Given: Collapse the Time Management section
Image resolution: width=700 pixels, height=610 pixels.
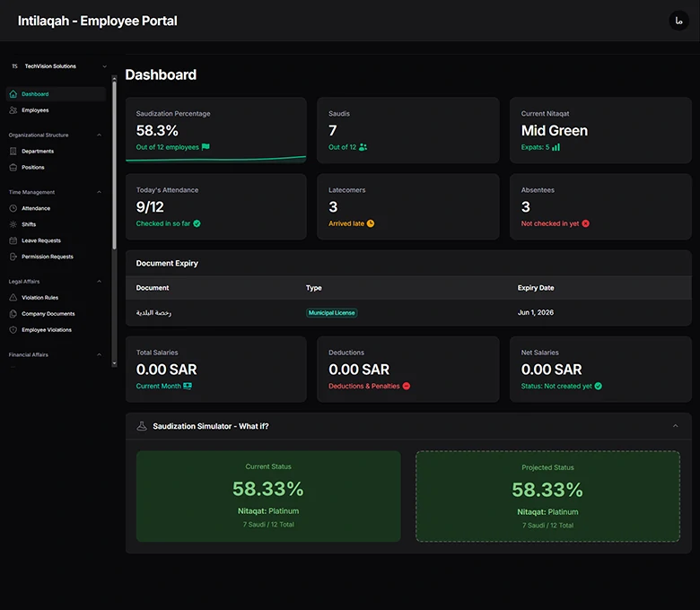Looking at the screenshot, I should [x=99, y=192].
